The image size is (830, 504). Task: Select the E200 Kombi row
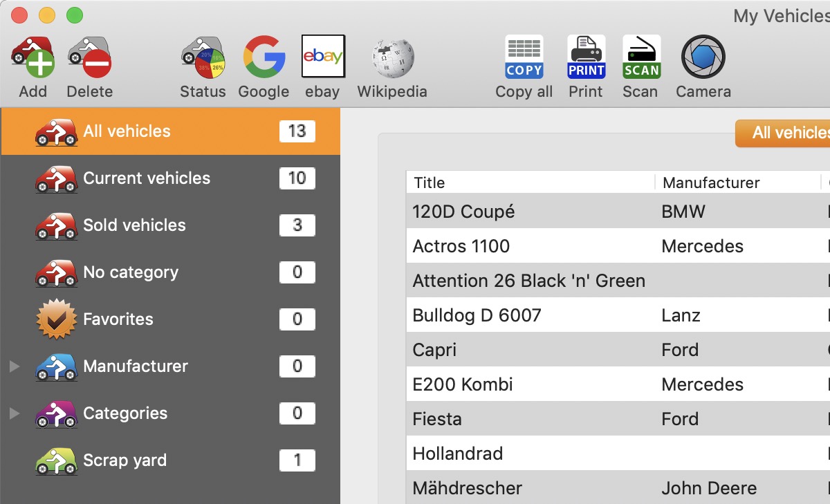618,384
